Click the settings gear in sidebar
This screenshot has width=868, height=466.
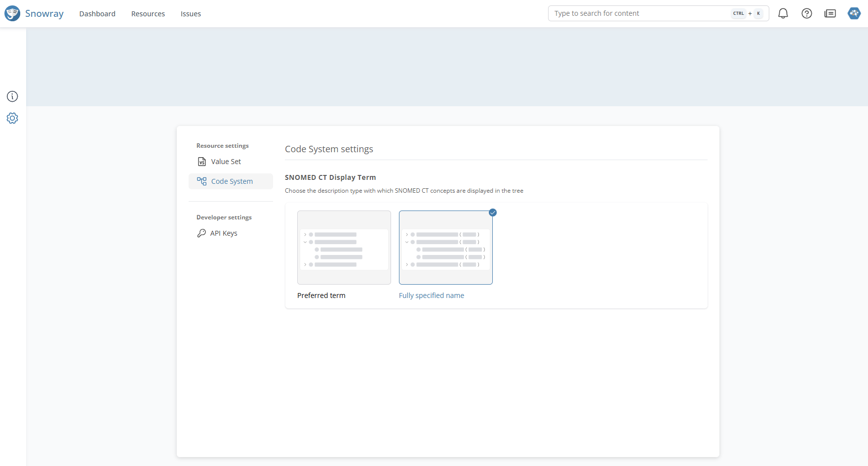12,118
